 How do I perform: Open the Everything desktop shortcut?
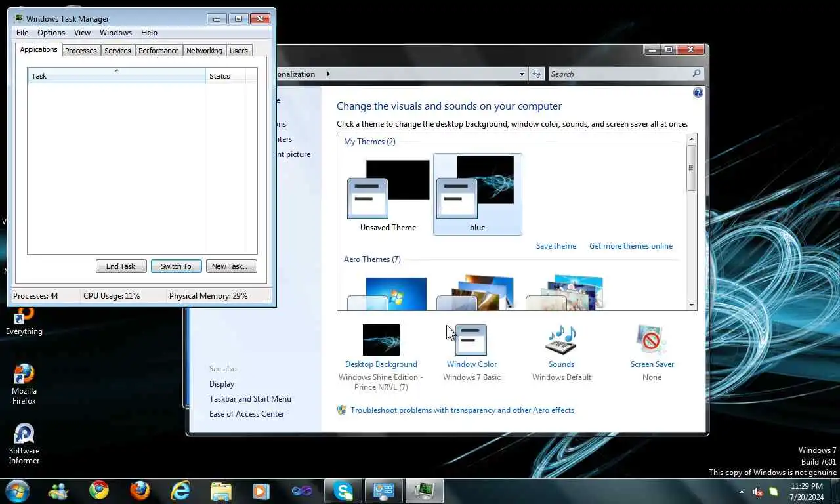(24, 320)
